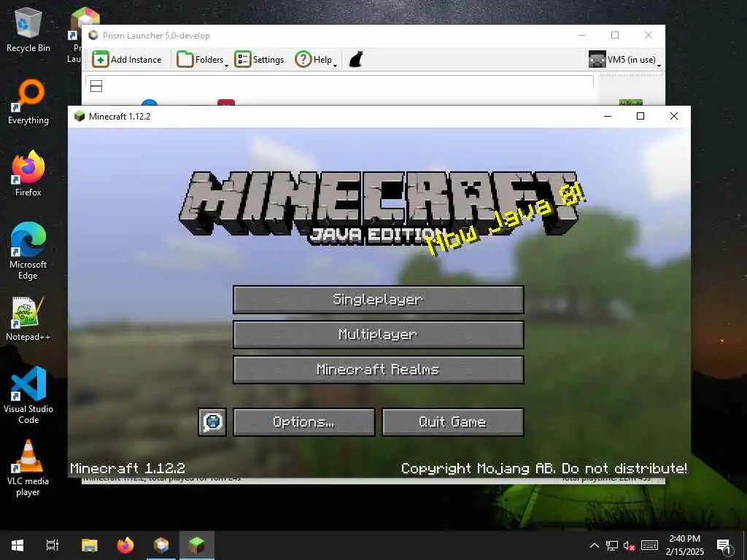Viewport: 747px width, 560px height.
Task: Open the clock showing 2:40 PM
Action: pos(684,545)
